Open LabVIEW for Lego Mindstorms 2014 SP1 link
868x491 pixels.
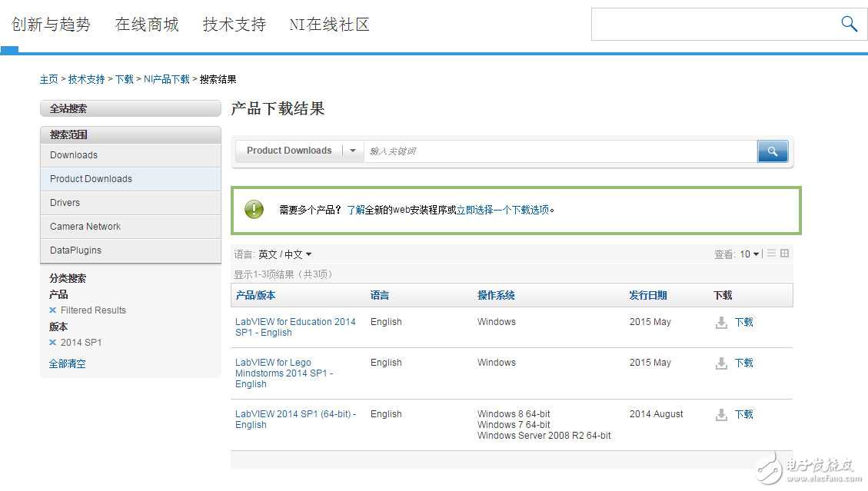pos(284,373)
